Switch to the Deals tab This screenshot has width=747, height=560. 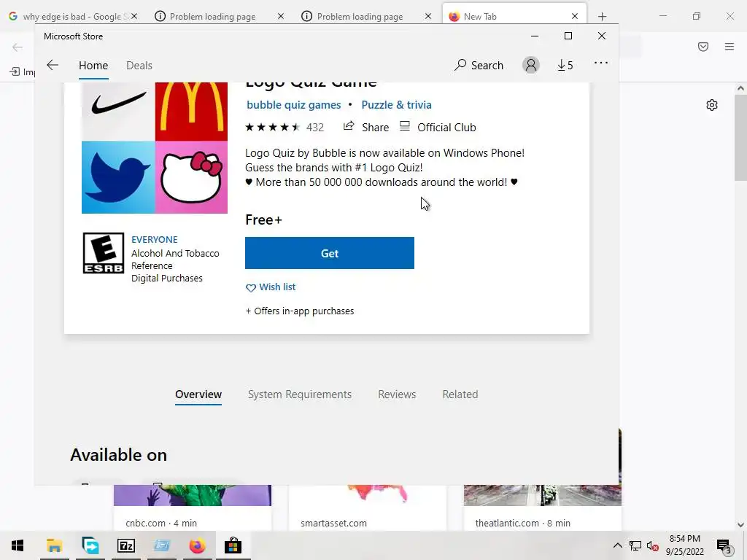139,65
